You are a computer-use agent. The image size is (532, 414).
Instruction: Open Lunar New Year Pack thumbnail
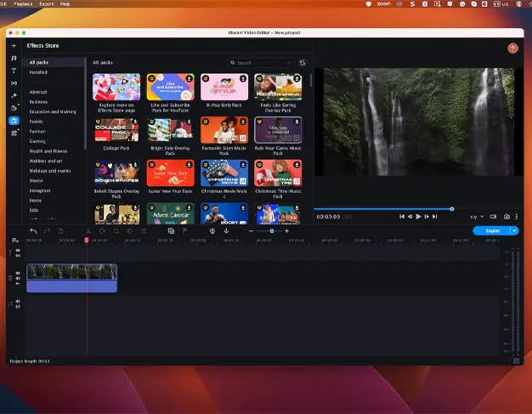tap(170, 173)
